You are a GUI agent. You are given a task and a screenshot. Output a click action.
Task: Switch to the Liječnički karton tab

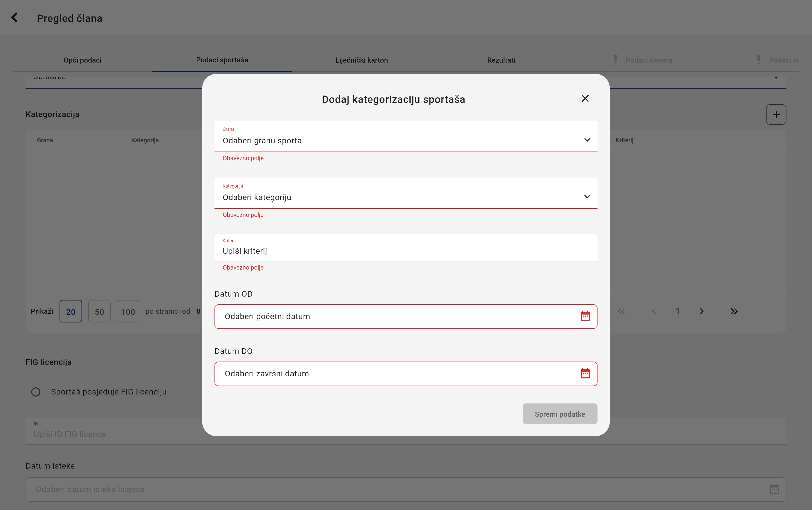[x=361, y=60]
